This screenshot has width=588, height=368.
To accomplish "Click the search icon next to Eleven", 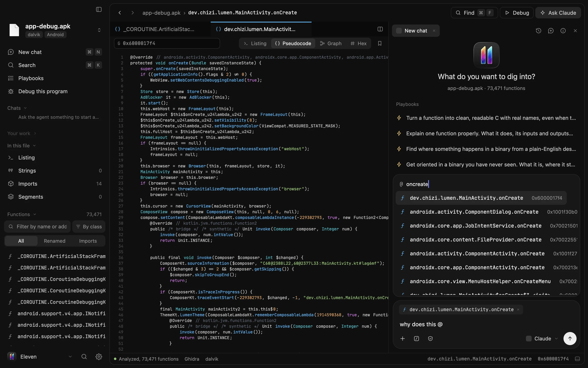I will (84, 357).
